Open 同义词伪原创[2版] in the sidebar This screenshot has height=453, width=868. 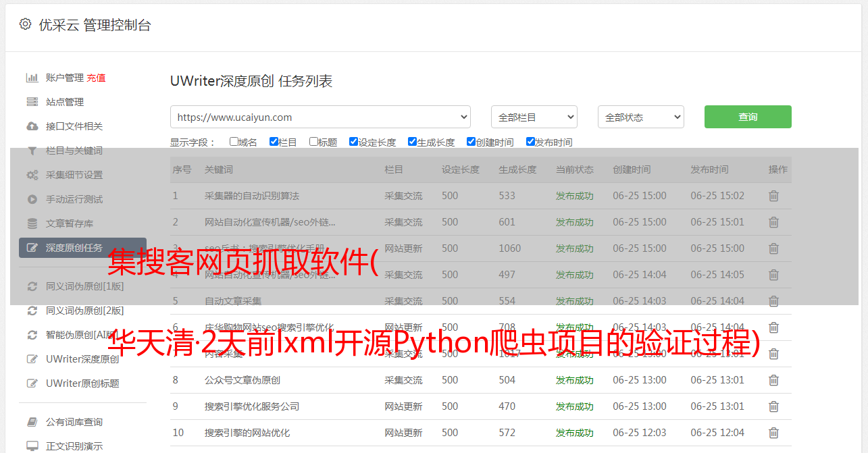point(84,311)
